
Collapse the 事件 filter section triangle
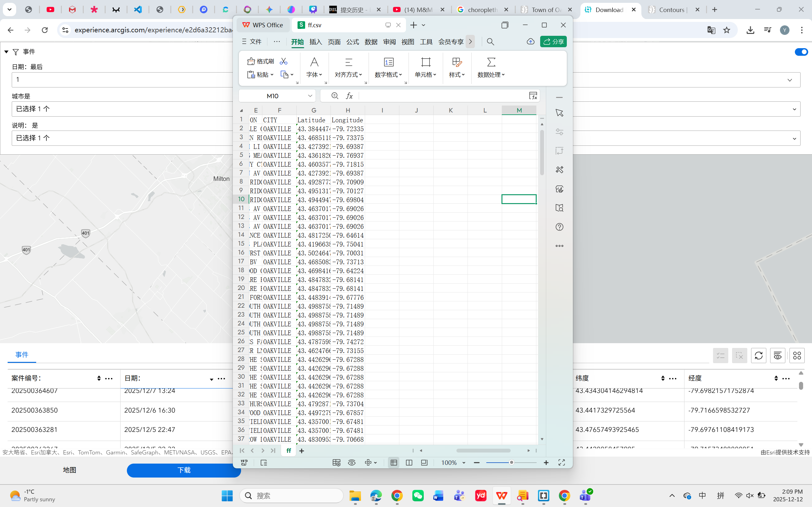coord(6,52)
